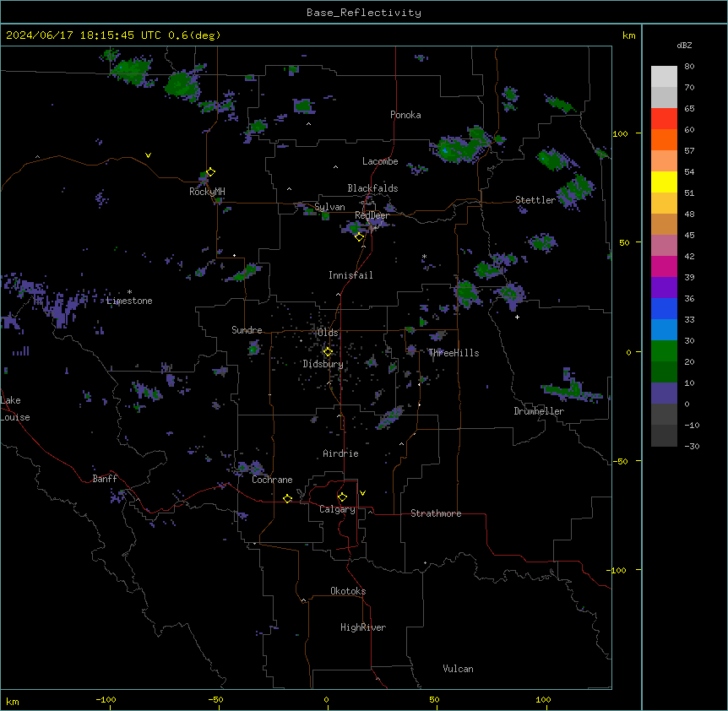
Task: Select the Vulcan label
Action: (x=459, y=669)
